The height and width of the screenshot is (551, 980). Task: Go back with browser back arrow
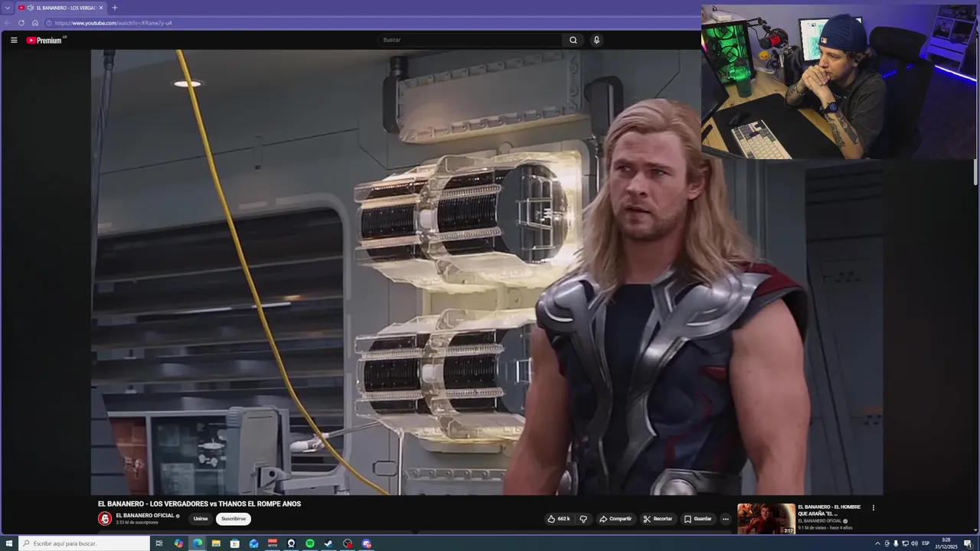[x=8, y=23]
